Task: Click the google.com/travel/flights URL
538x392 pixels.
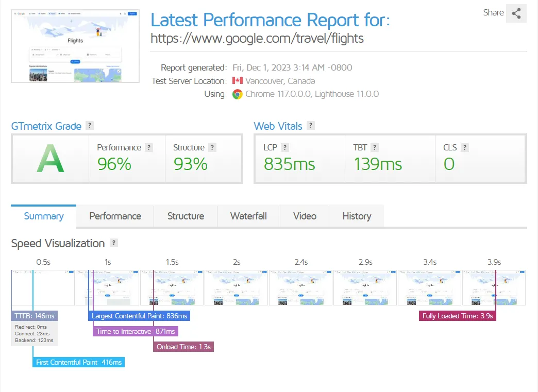Action: [257, 39]
